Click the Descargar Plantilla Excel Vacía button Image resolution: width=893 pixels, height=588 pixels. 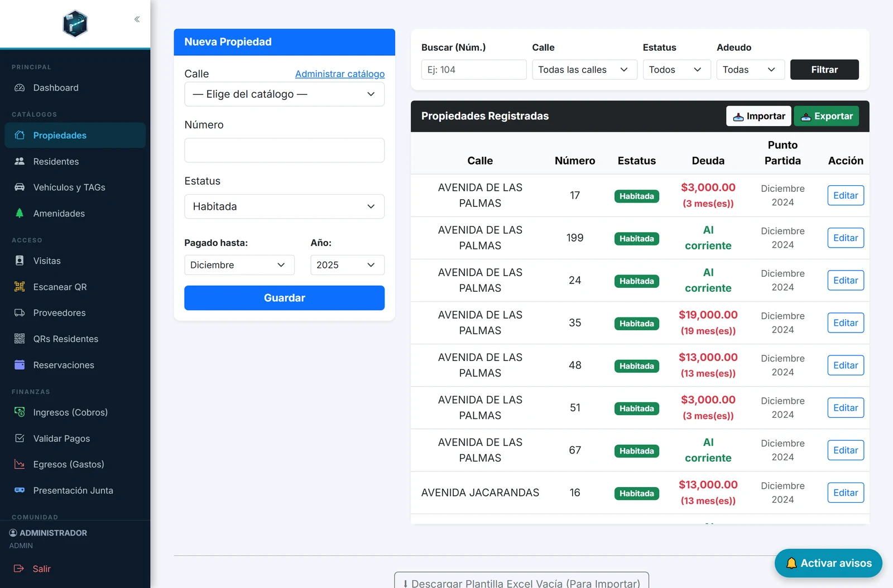[521, 580]
